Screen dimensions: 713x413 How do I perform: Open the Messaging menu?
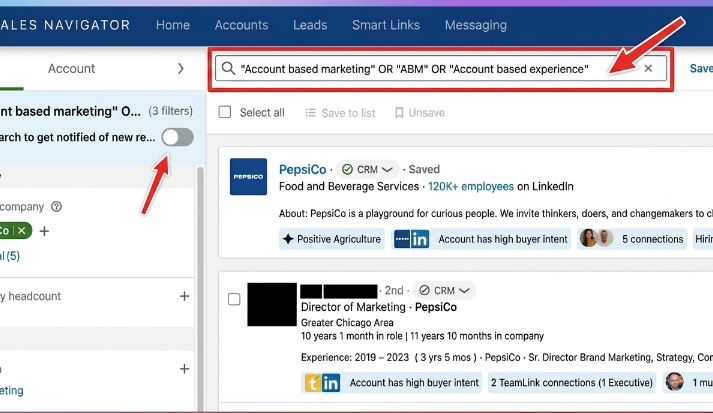pos(476,25)
